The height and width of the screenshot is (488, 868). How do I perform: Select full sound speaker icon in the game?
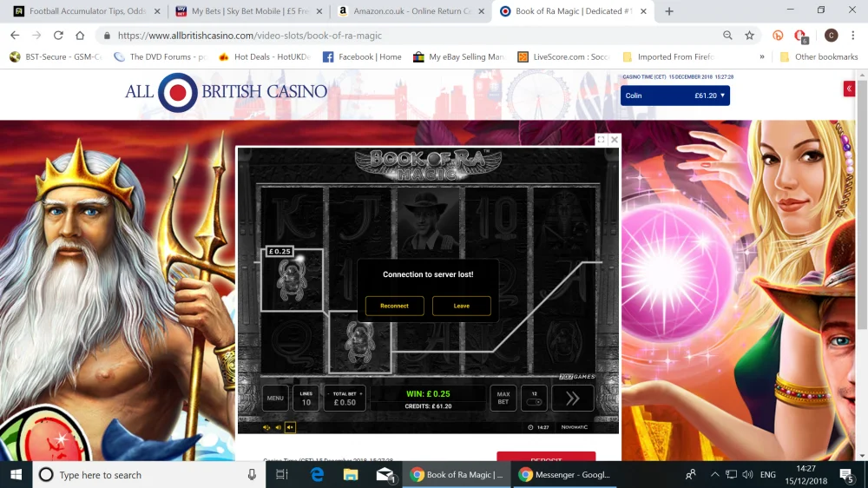266,427
